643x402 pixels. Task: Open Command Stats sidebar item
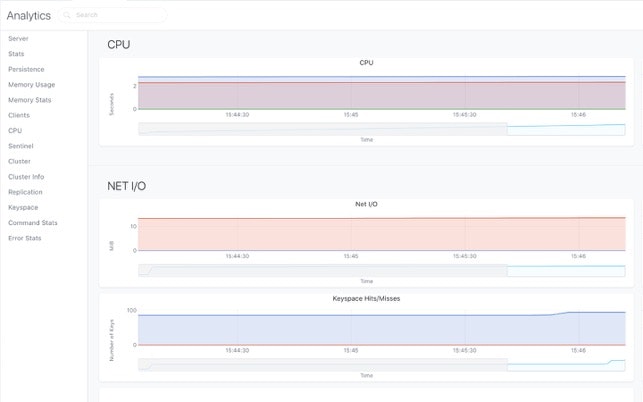coord(33,223)
